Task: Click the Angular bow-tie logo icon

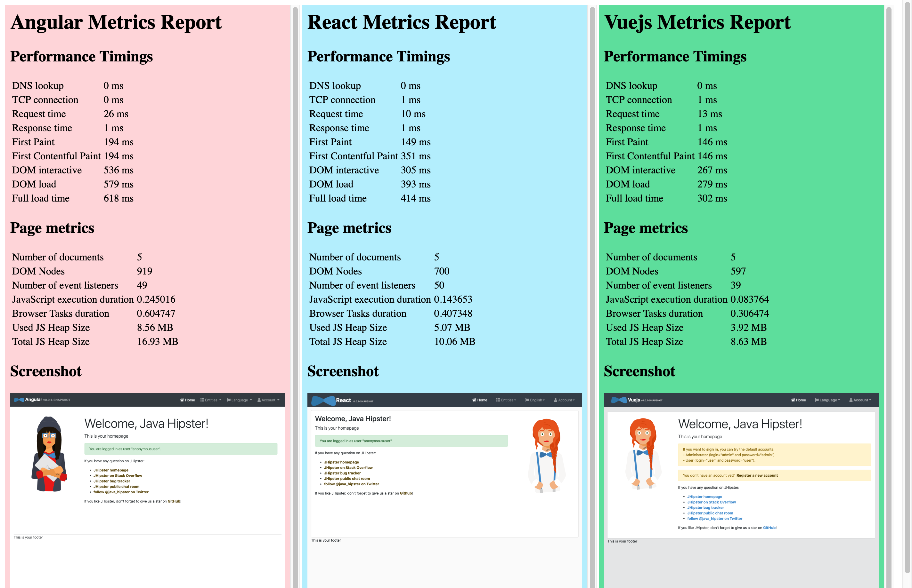Action: point(19,400)
